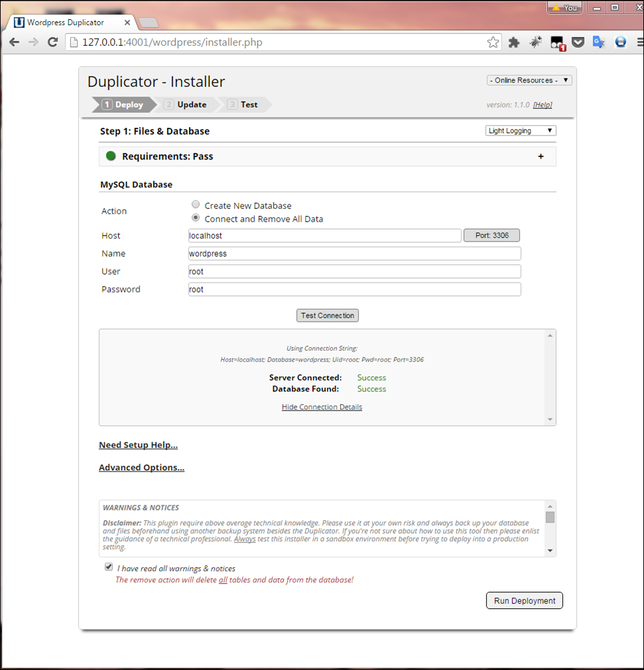Click down arrow of warnings scrollbar
This screenshot has width=644, height=670.
click(550, 551)
